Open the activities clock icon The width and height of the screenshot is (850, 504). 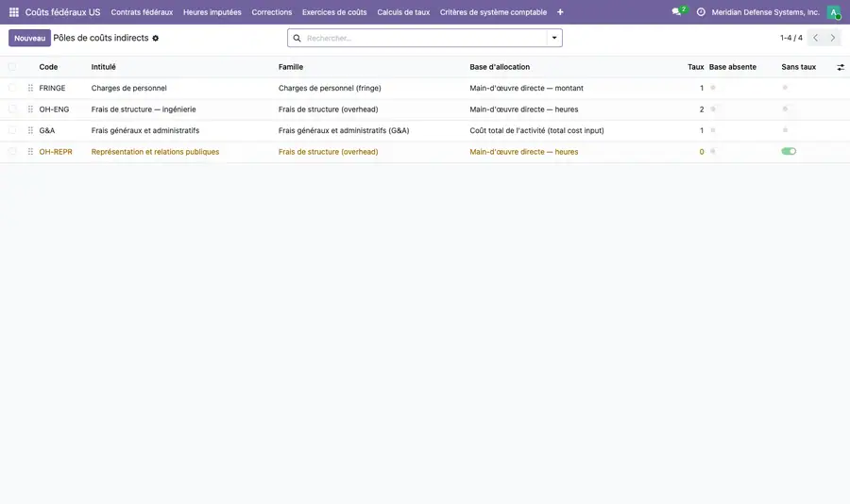coord(701,12)
